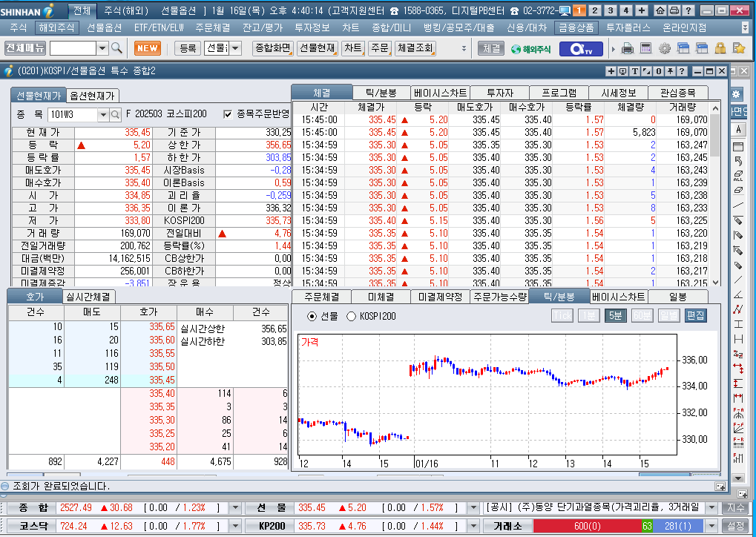Click plus icon in 0201 window title bar
This screenshot has width=756, height=537.
(611, 71)
